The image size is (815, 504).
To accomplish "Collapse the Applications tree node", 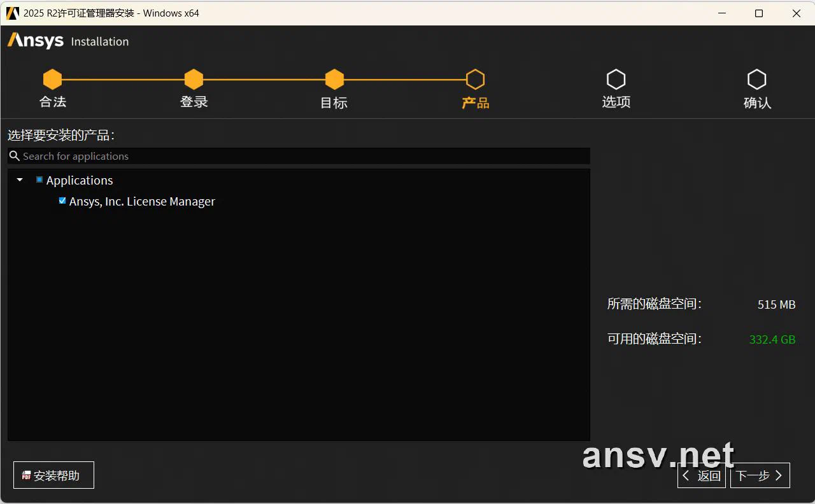I will pyautogui.click(x=20, y=180).
